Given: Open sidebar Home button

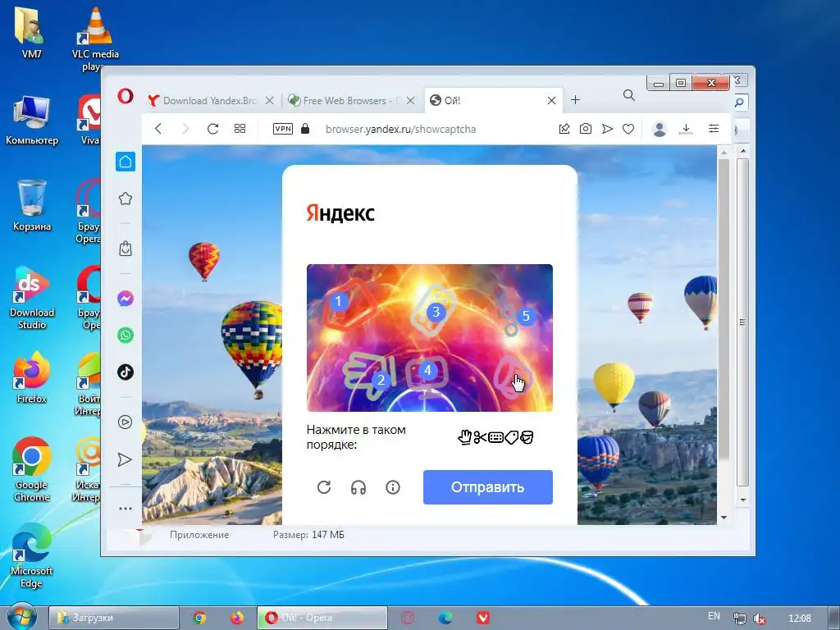Looking at the screenshot, I should click(126, 162).
